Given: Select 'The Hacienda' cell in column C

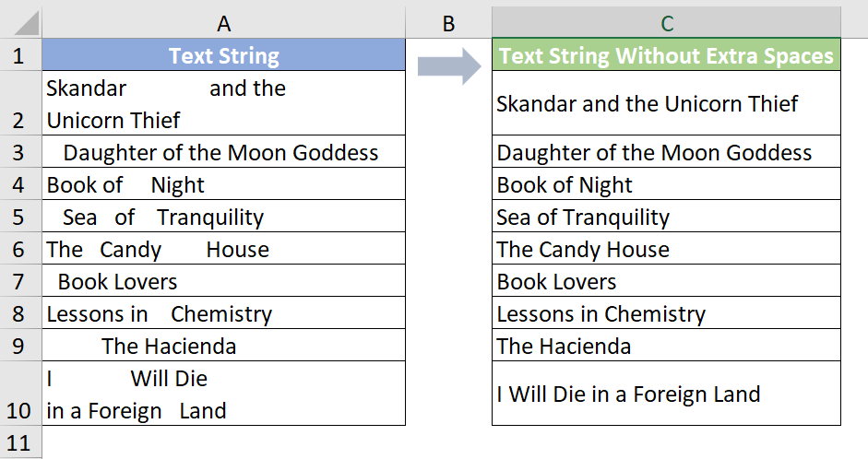Looking at the screenshot, I should point(667,346).
